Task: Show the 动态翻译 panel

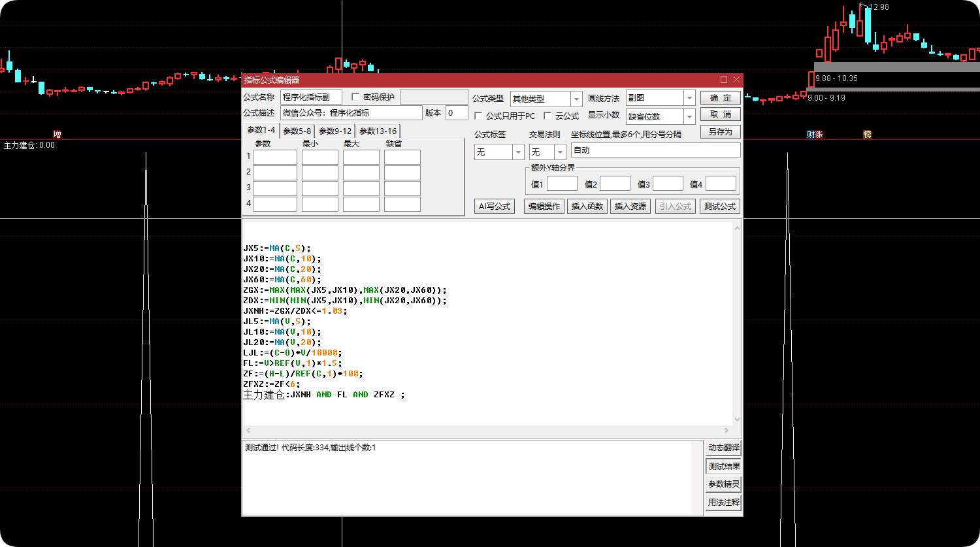Action: pyautogui.click(x=723, y=448)
